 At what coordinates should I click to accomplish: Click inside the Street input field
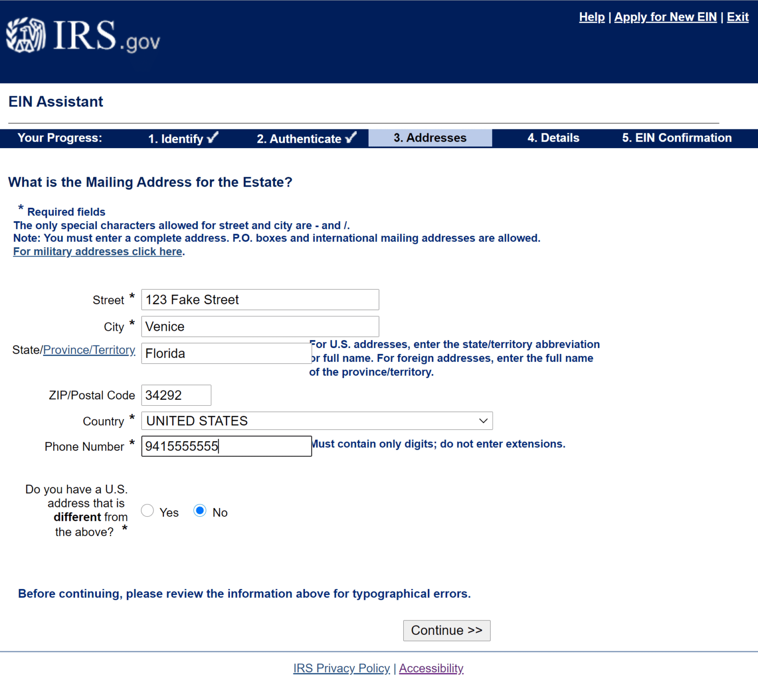(x=260, y=300)
